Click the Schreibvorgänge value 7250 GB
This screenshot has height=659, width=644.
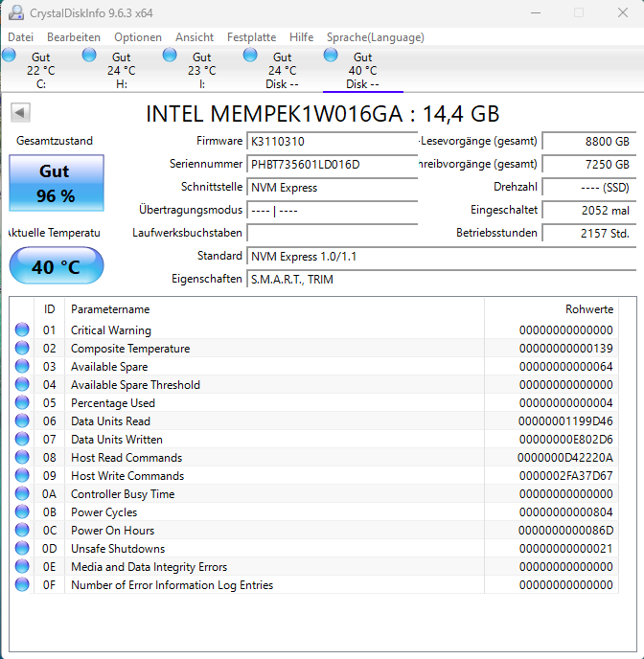point(589,165)
